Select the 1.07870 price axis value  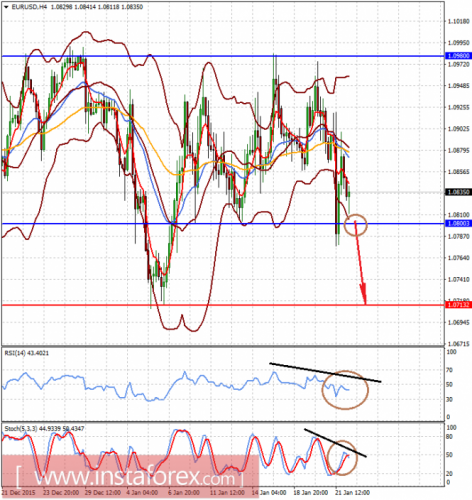coord(459,236)
